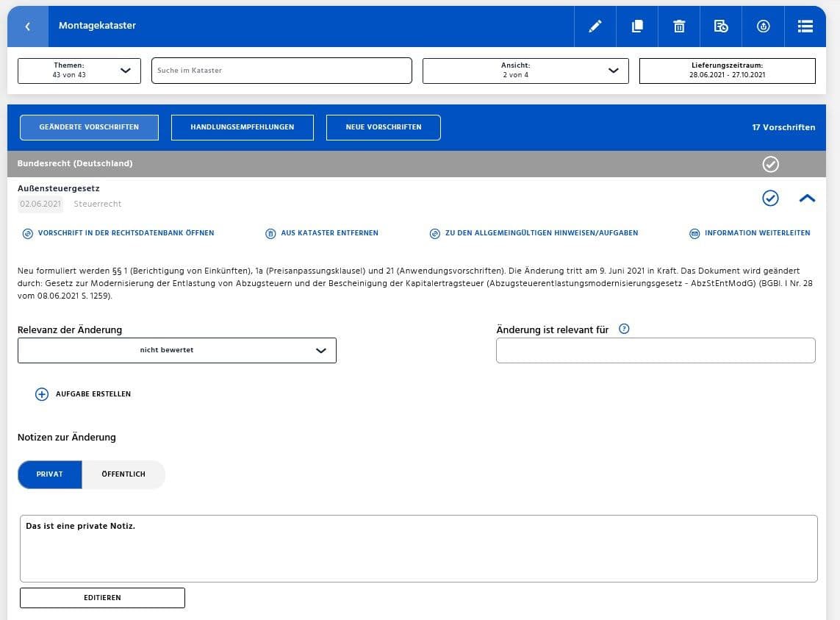Click the pencil edit icon in header
Viewport: 840px width, 620px height.
click(x=595, y=26)
